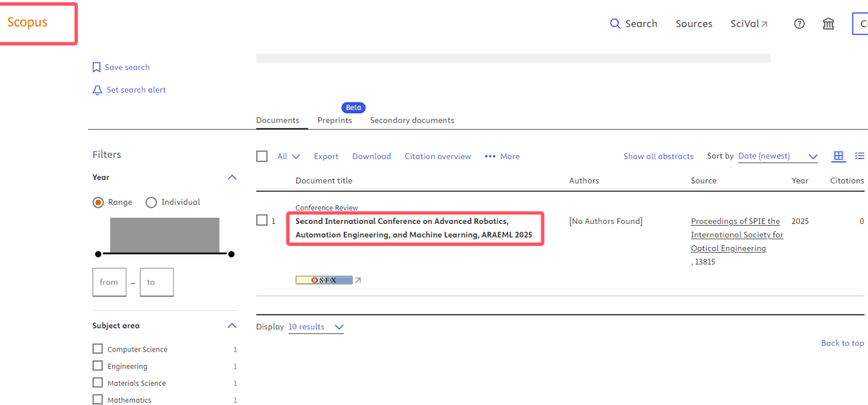Screen dimensions: 868x405
Task: Click the right handle of year slider
Action: [231, 254]
